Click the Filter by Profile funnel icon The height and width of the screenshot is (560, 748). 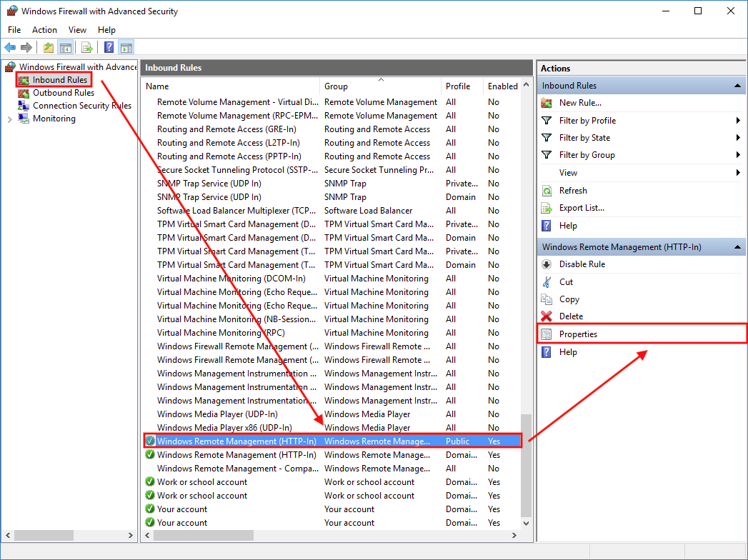pos(547,121)
